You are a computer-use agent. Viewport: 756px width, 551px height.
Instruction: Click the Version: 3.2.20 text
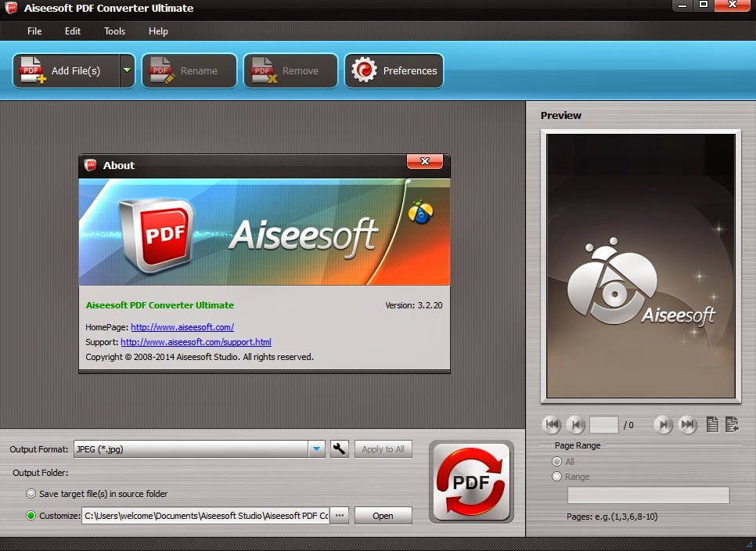pyautogui.click(x=414, y=305)
